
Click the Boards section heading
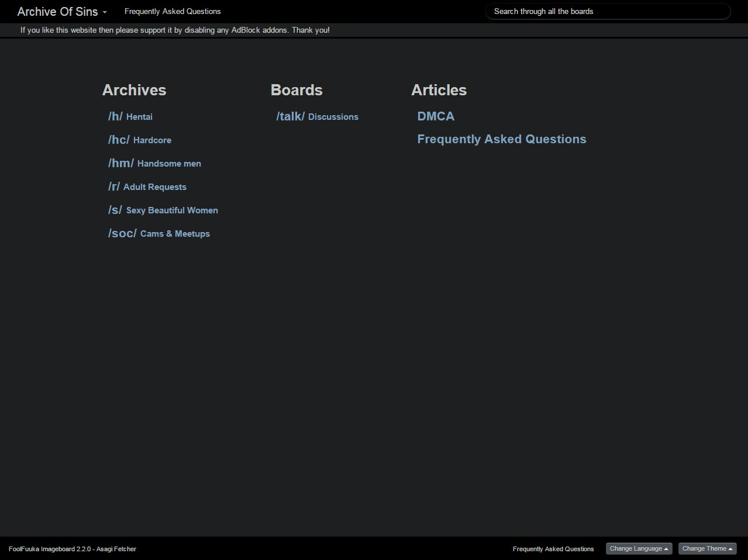point(297,90)
